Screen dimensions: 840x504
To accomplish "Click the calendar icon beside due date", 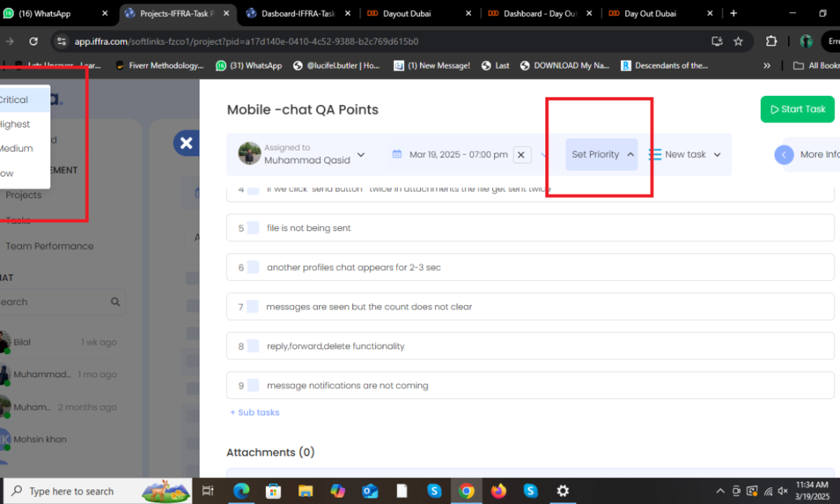I will click(x=397, y=154).
